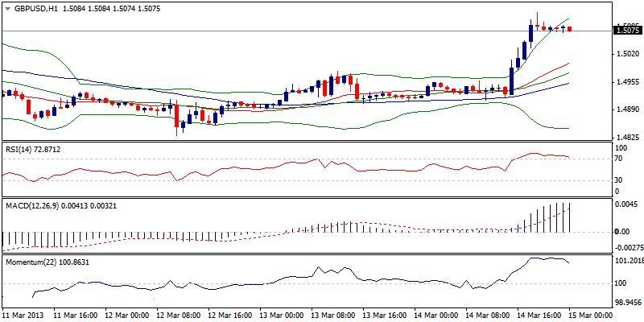This screenshot has height=322, width=644.
Task: Click the current price tag 1.5075
Action: click(627, 31)
